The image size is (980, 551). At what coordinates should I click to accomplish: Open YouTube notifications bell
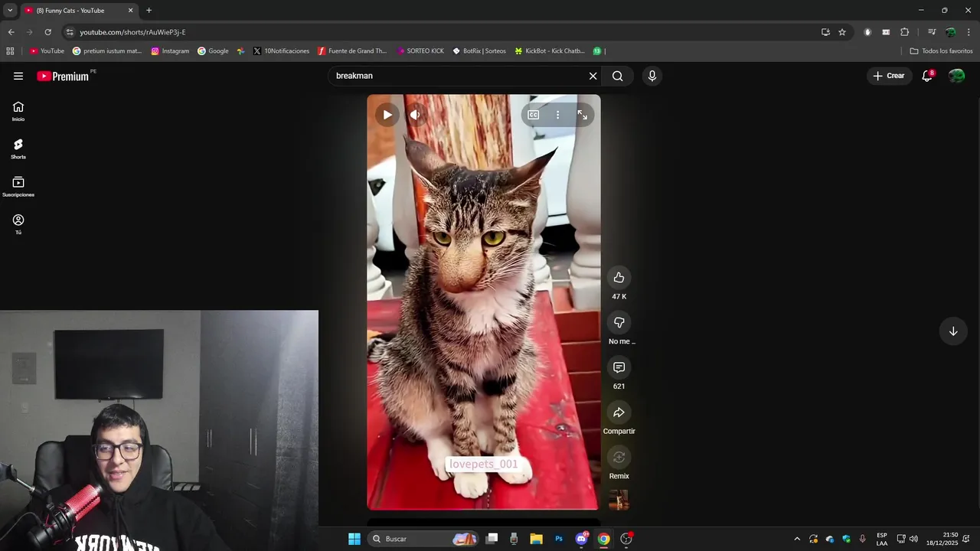[927, 76]
